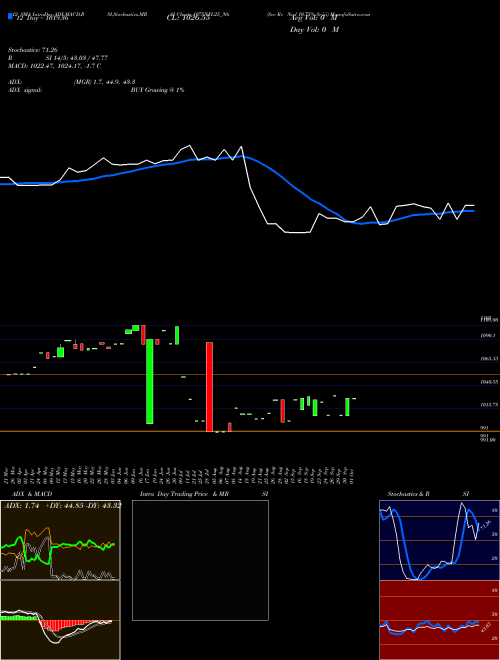Click the 'Avg Vol: 0 M' label
500x660 pixels.
point(314,18)
